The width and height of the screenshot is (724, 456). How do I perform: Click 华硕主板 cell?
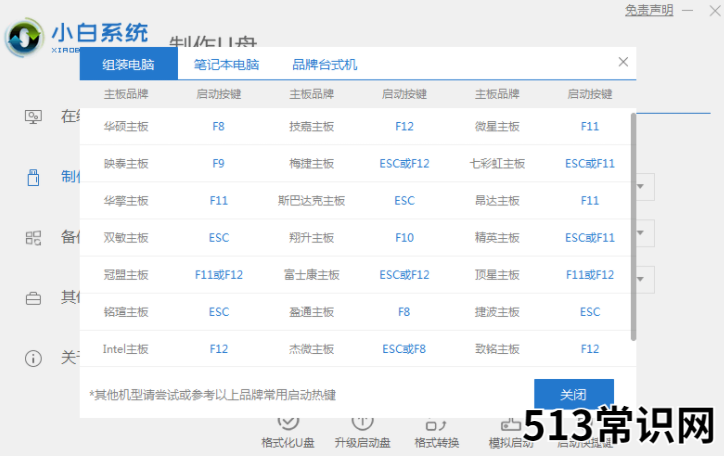pyautogui.click(x=126, y=126)
